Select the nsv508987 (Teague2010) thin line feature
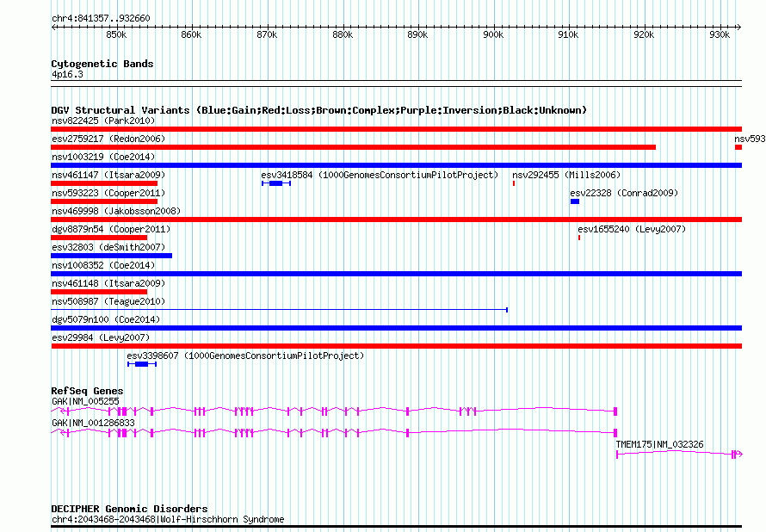 coord(280,310)
